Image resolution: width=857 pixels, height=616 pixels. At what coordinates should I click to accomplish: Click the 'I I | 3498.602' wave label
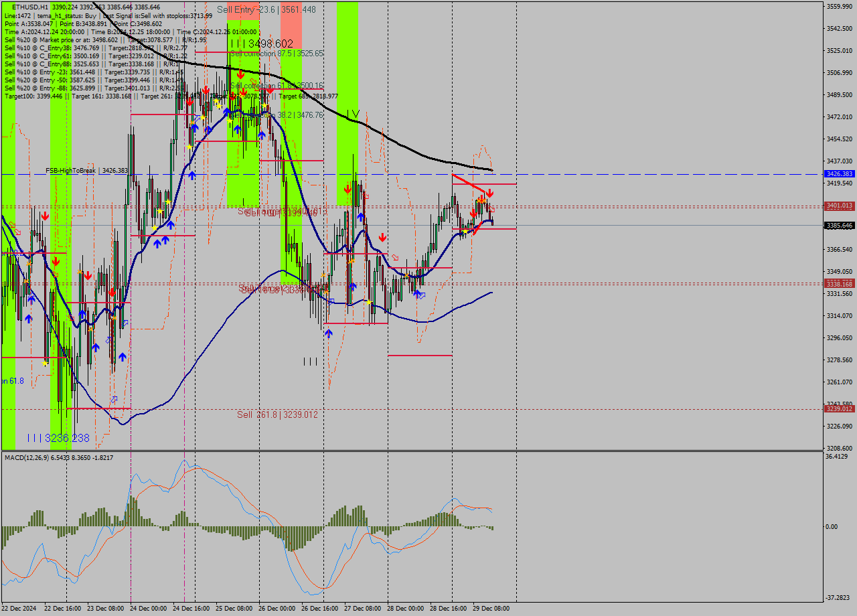click(x=262, y=44)
